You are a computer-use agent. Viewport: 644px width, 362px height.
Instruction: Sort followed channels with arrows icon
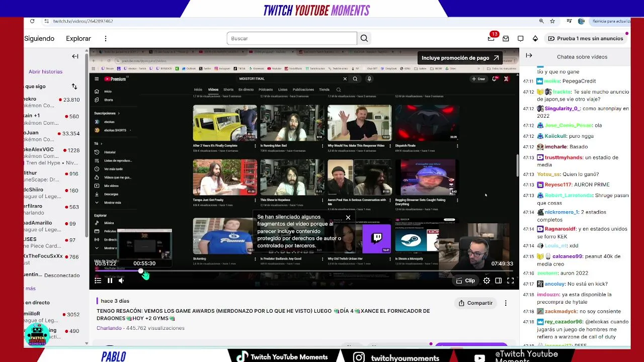74,86
